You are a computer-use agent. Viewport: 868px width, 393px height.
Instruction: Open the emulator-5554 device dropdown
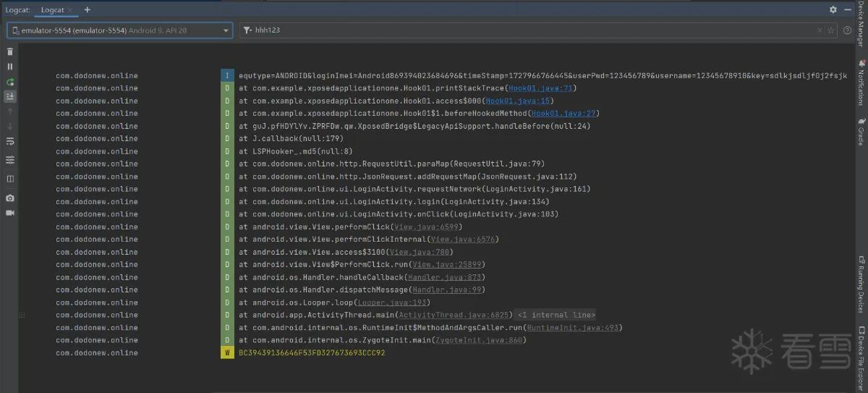coord(120,30)
